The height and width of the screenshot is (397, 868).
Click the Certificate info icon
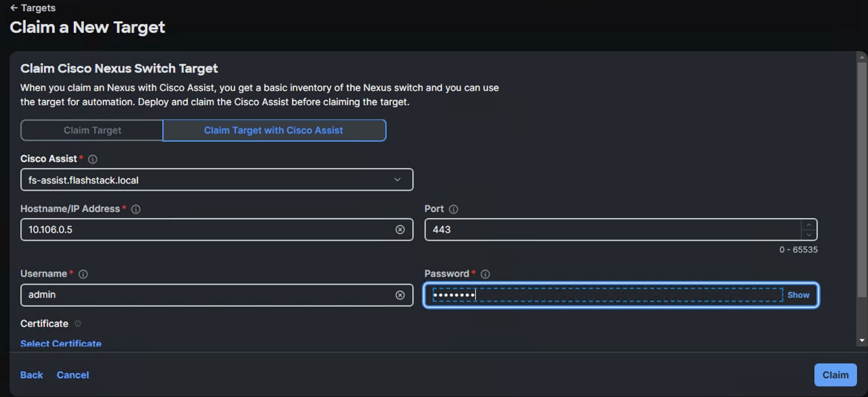(76, 323)
